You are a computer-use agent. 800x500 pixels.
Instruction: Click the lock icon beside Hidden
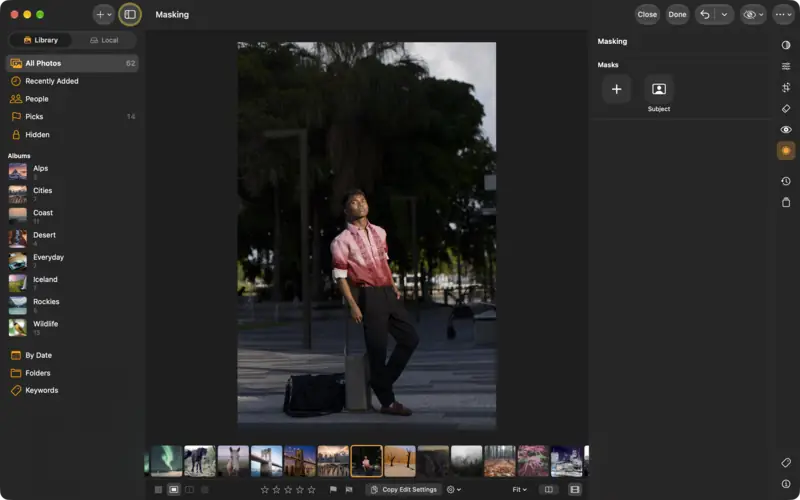coord(16,135)
